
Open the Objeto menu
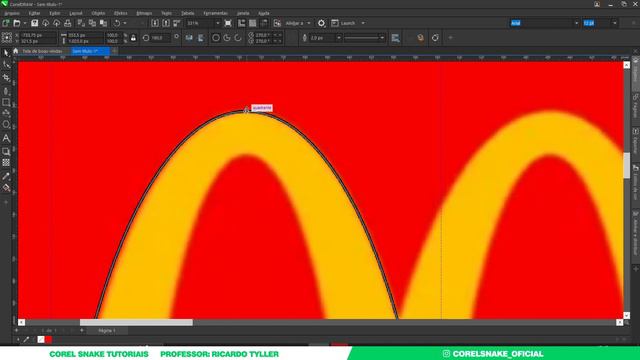98,13
